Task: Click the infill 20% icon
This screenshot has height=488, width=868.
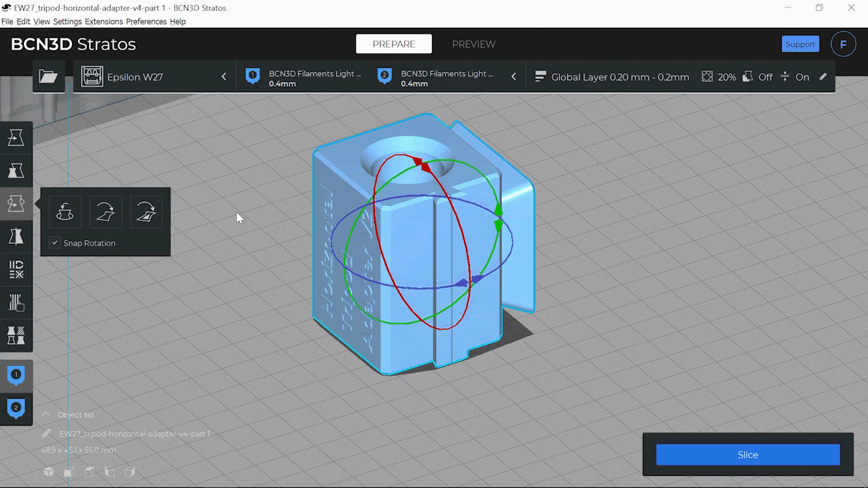Action: pyautogui.click(x=707, y=77)
